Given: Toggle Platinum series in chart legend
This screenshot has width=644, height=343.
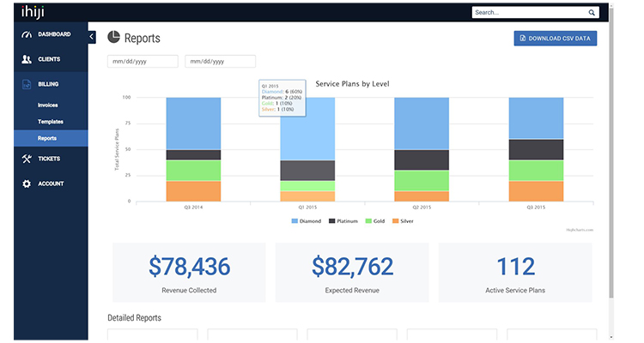Looking at the screenshot, I should (343, 221).
